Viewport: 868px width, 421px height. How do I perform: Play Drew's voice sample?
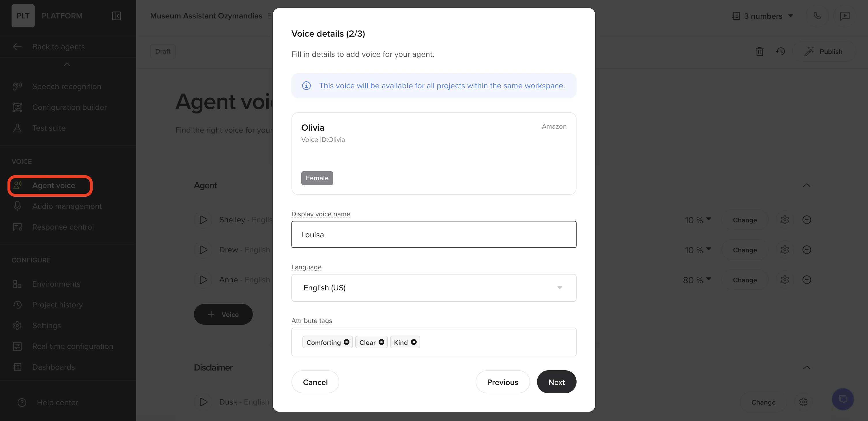pyautogui.click(x=203, y=249)
